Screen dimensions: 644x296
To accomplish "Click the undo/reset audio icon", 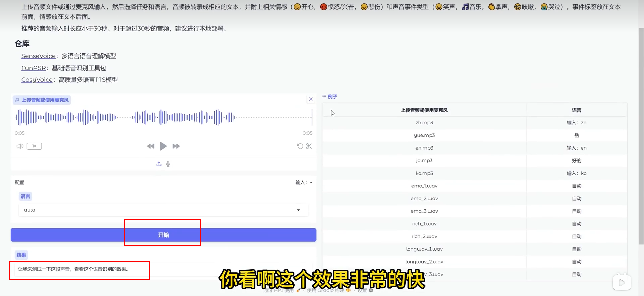I will [x=300, y=146].
